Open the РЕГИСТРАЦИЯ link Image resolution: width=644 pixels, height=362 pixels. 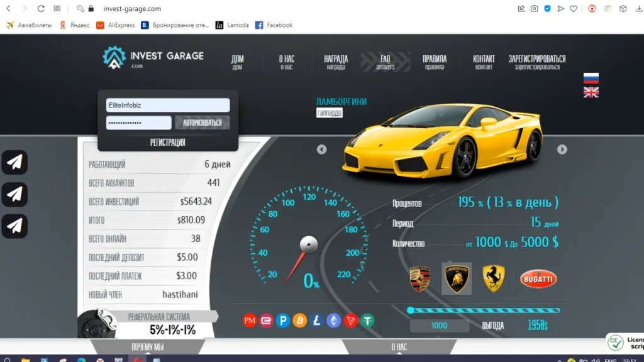(x=167, y=142)
